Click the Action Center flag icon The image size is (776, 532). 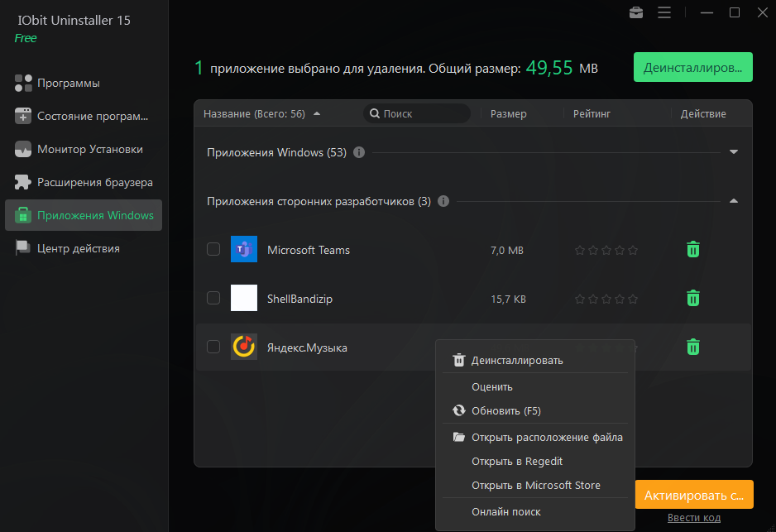coord(23,248)
